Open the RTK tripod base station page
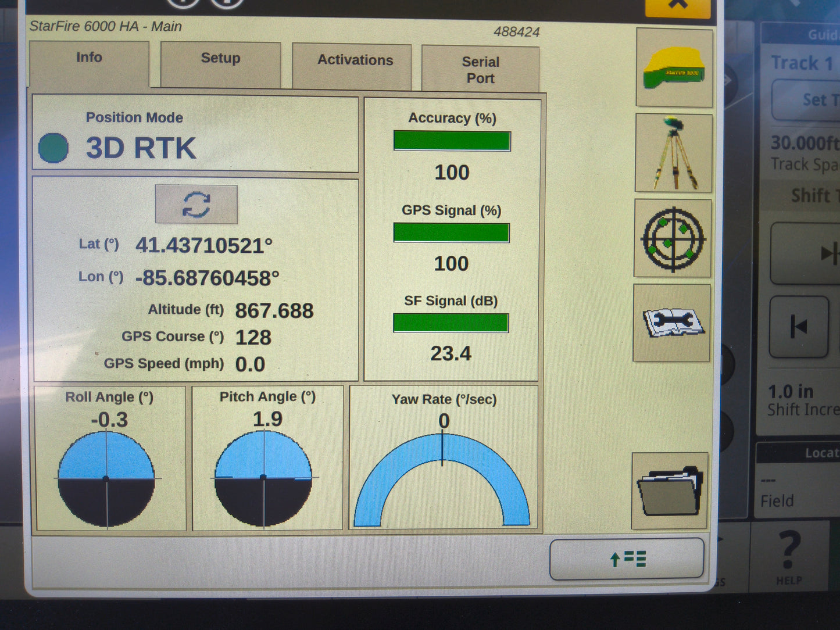This screenshot has height=630, width=840. tap(674, 153)
